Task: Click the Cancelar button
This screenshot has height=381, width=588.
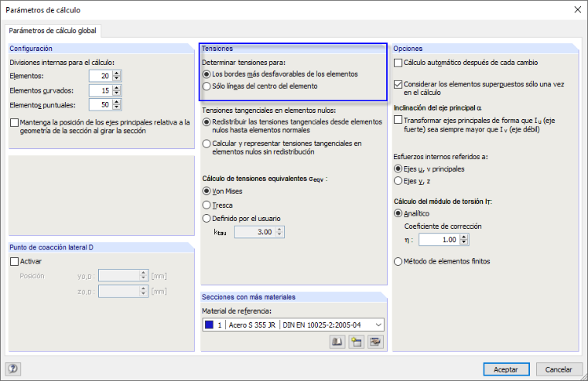Action: (x=559, y=369)
